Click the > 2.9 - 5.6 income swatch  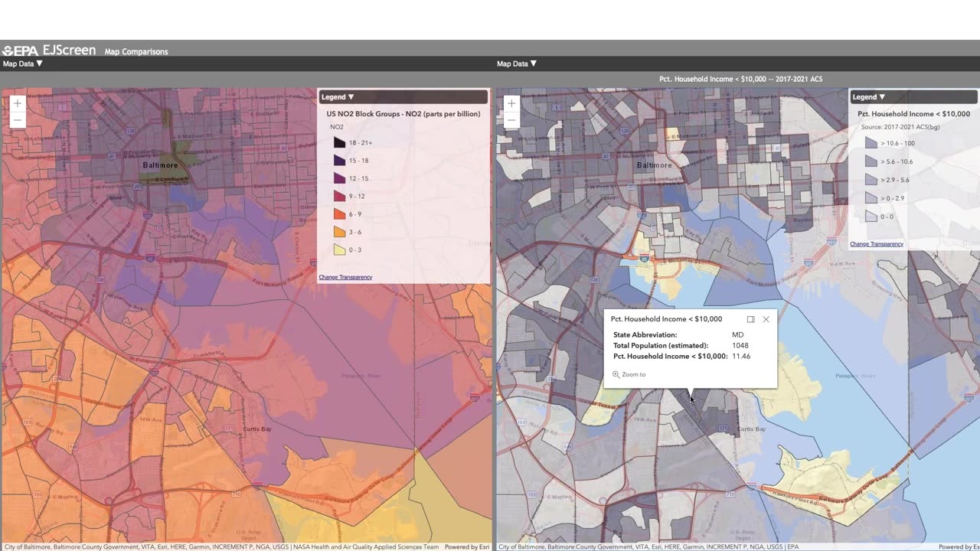tap(871, 180)
